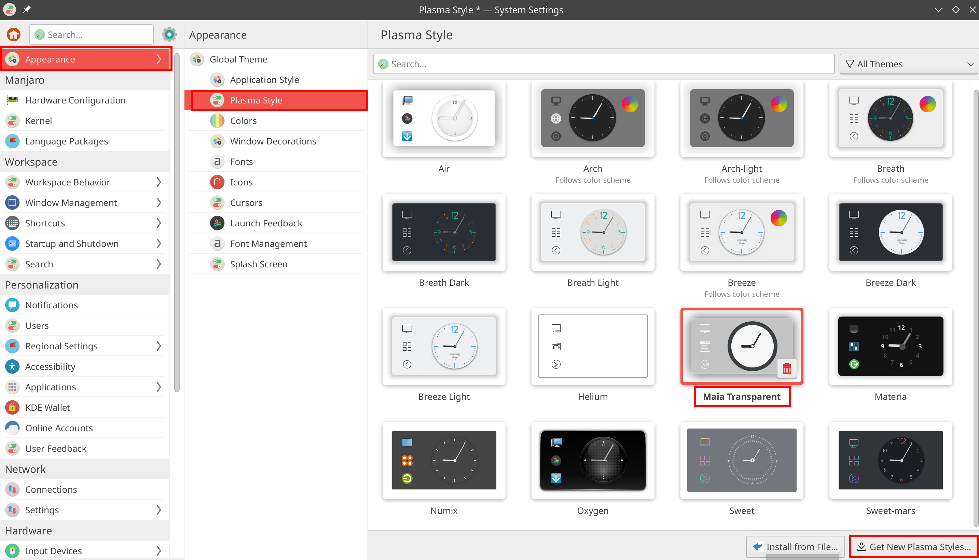Click the Launch Feedback icon
This screenshot has height=560, width=979.
click(217, 223)
